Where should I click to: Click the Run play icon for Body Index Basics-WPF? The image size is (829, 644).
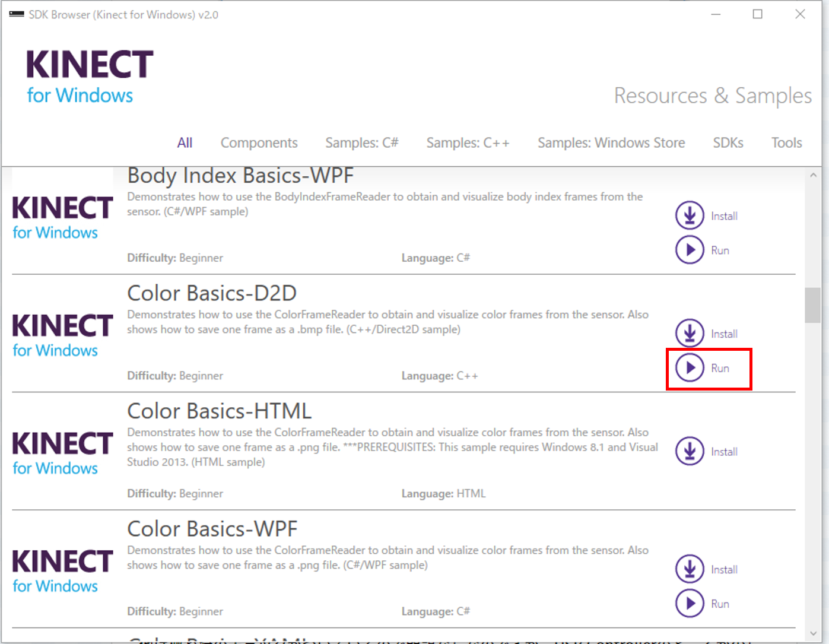[x=690, y=250]
